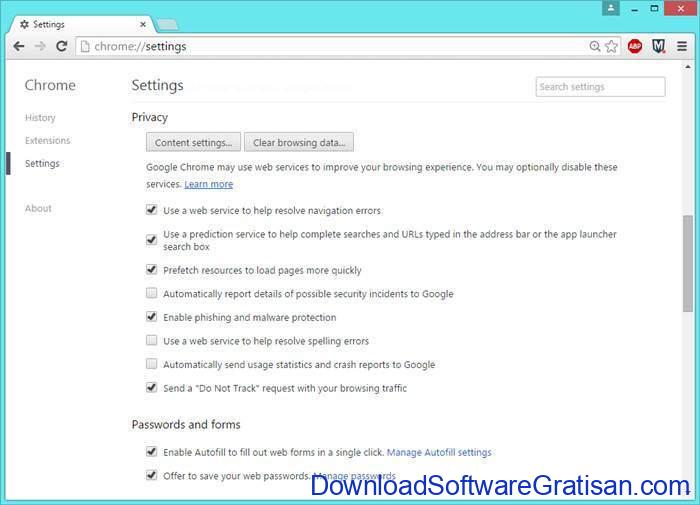This screenshot has width=700, height=505.
Task: Minimize the Chrome window
Action: [x=634, y=9]
